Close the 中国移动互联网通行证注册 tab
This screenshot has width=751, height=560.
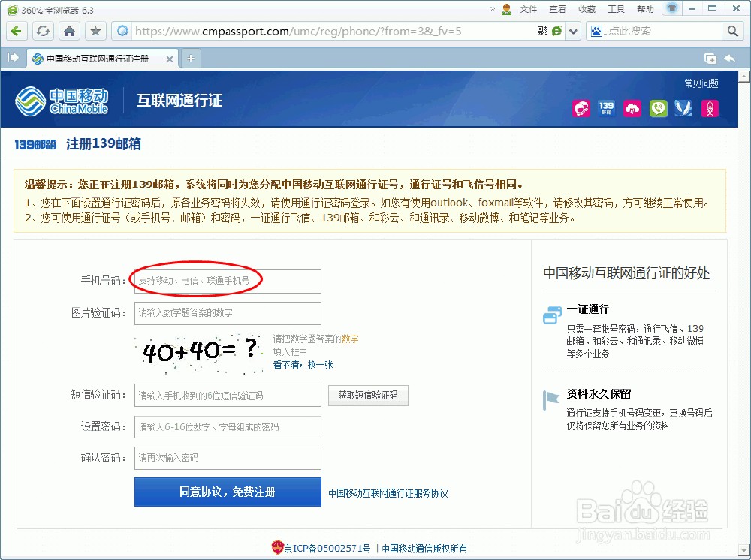pyautogui.click(x=170, y=59)
